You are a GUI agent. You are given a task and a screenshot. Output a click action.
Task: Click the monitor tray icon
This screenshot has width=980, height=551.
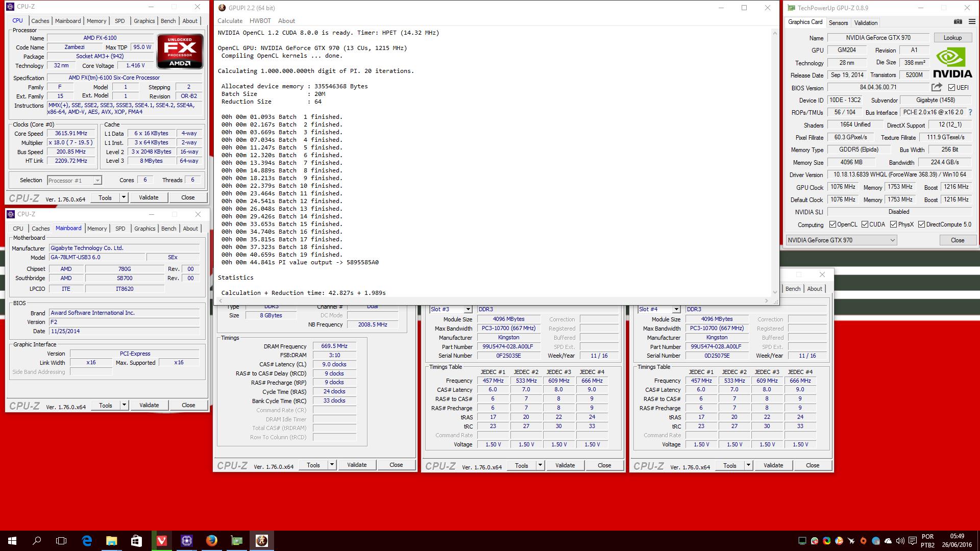(802, 541)
